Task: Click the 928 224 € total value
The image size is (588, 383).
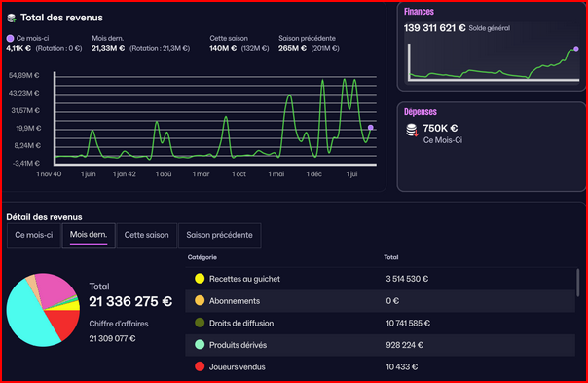Action: pos(405,345)
